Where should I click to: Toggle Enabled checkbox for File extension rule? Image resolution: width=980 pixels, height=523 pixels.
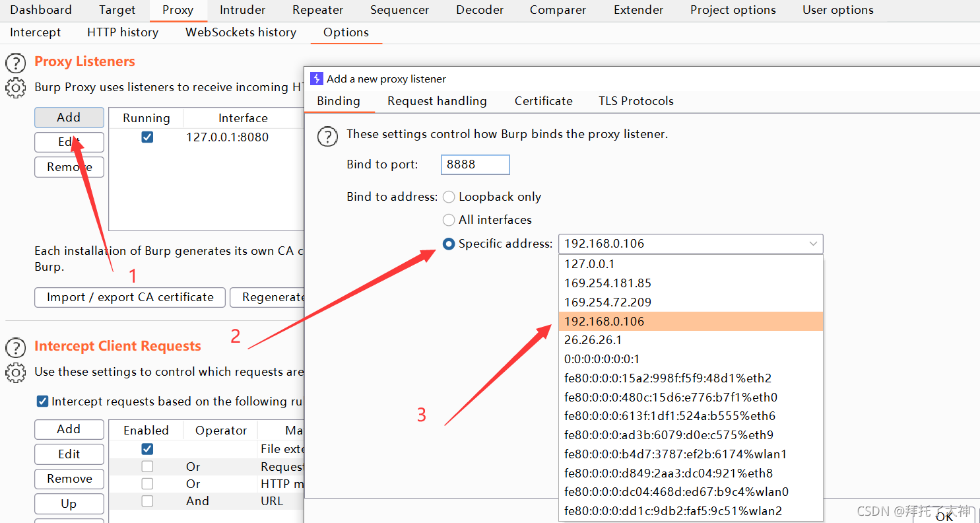click(x=147, y=449)
